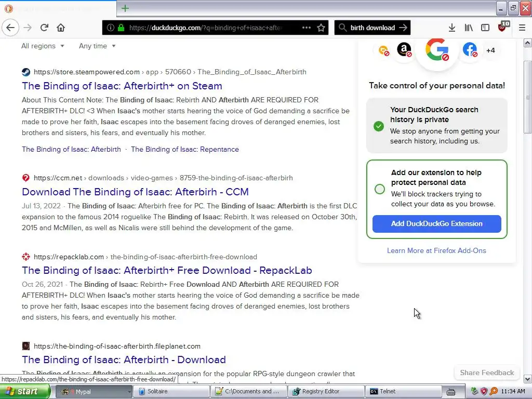Image resolution: width=532 pixels, height=399 pixels.
Task: Open the downloads panel
Action: click(451, 28)
